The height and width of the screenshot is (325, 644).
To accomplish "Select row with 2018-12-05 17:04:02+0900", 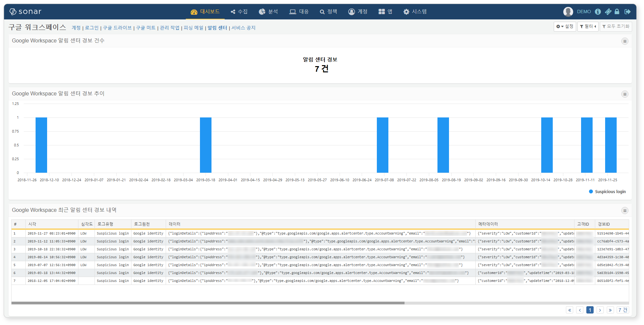I will tap(320, 281).
